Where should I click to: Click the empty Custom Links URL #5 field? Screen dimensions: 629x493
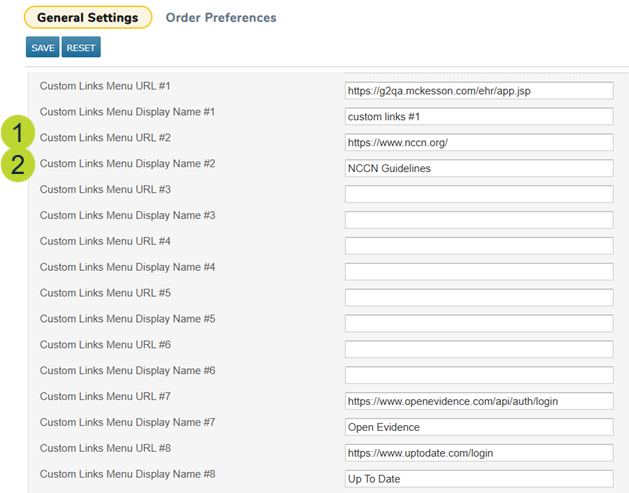click(x=478, y=298)
